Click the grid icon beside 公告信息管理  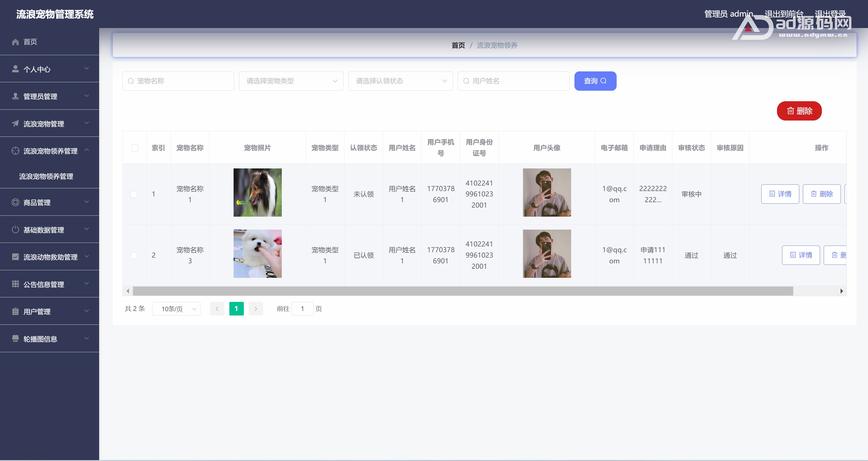(x=15, y=284)
